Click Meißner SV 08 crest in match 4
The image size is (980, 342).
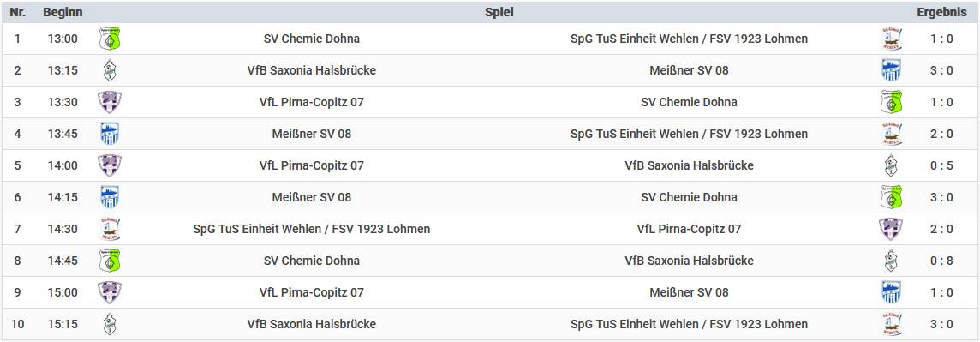pyautogui.click(x=110, y=134)
